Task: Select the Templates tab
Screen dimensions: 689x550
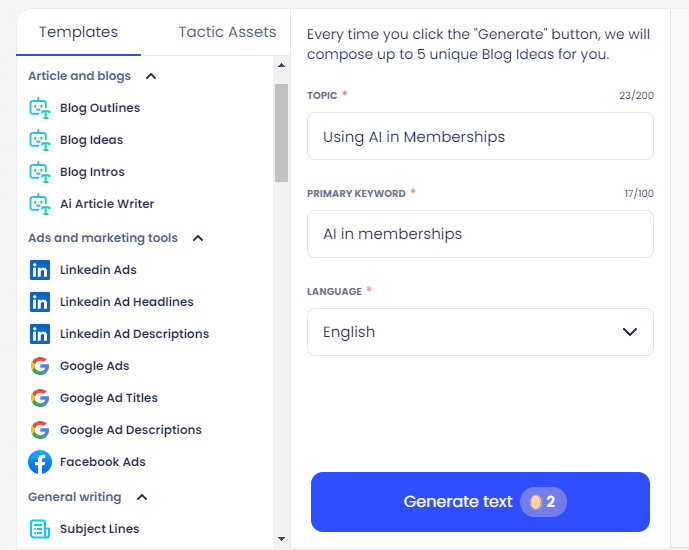Action: pyautogui.click(x=78, y=32)
